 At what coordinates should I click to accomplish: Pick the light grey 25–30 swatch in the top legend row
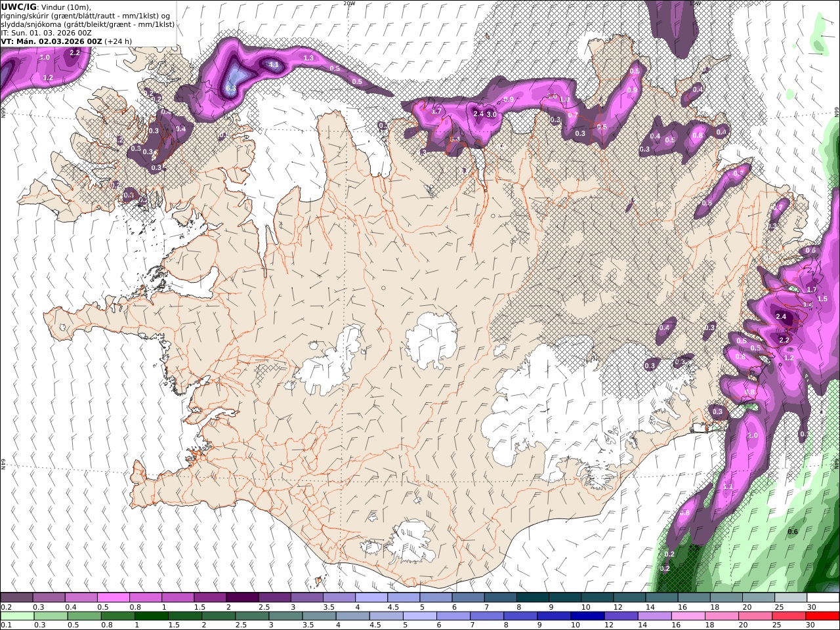(790, 598)
